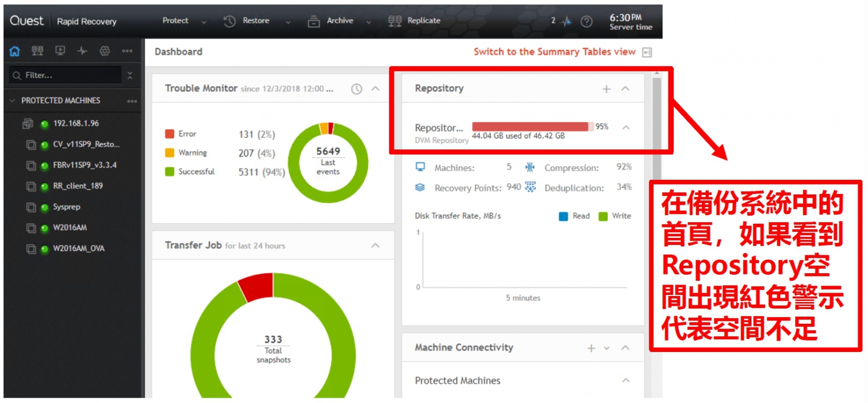Click the 5649 Last events donut chart

[328, 162]
